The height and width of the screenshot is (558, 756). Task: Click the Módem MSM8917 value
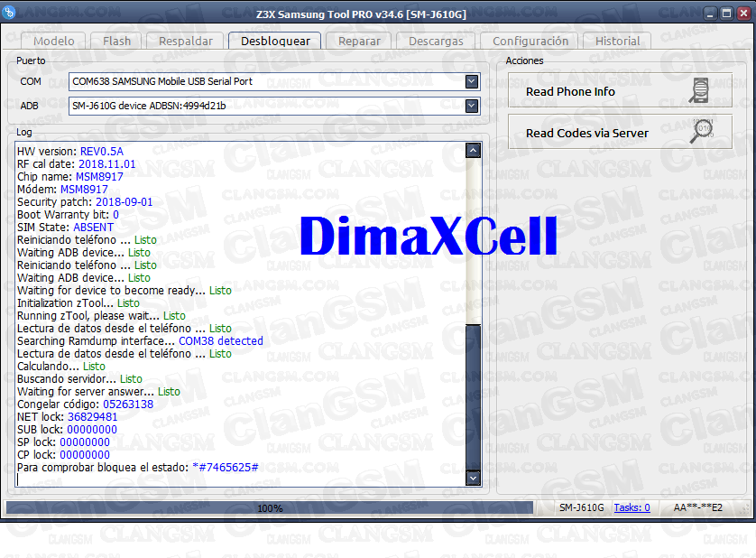tap(84, 190)
